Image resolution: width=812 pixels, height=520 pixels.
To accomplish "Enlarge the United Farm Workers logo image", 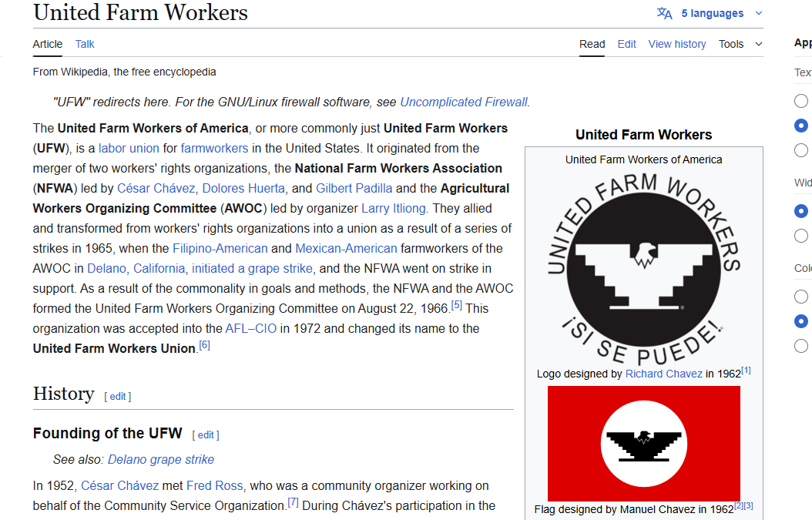I will [x=644, y=269].
